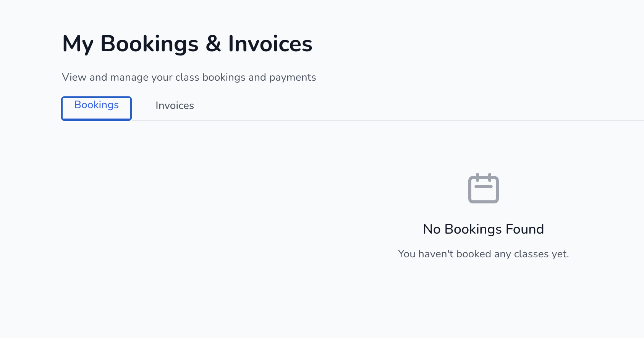Select the Bookings tab
644x338 pixels.
tap(96, 108)
